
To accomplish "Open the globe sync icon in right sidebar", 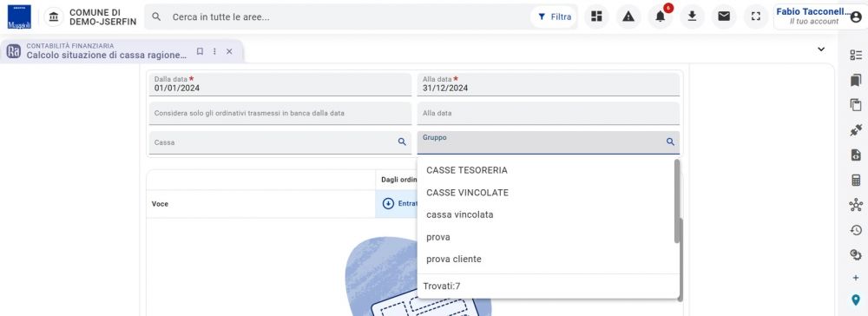I will (x=856, y=254).
